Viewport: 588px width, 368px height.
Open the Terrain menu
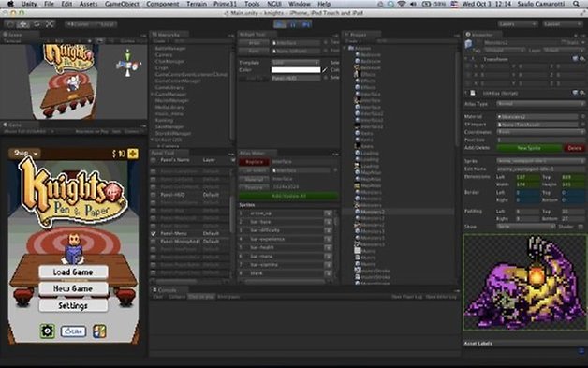(x=197, y=4)
